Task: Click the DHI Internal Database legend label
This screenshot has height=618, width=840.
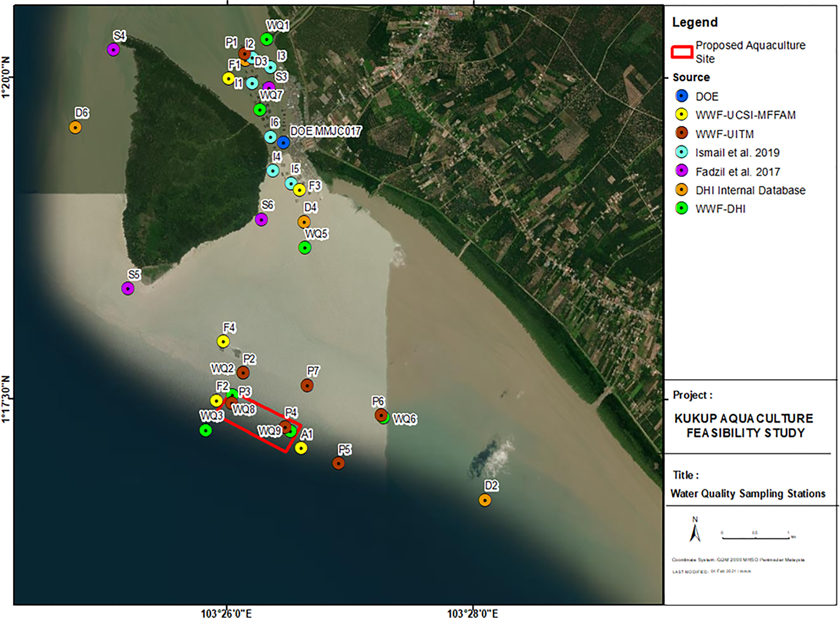Action: click(x=750, y=190)
